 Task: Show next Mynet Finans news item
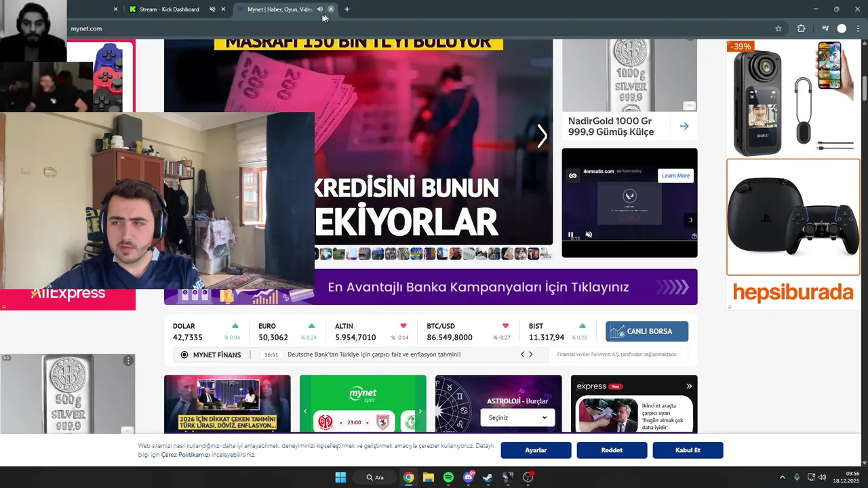[531, 354]
